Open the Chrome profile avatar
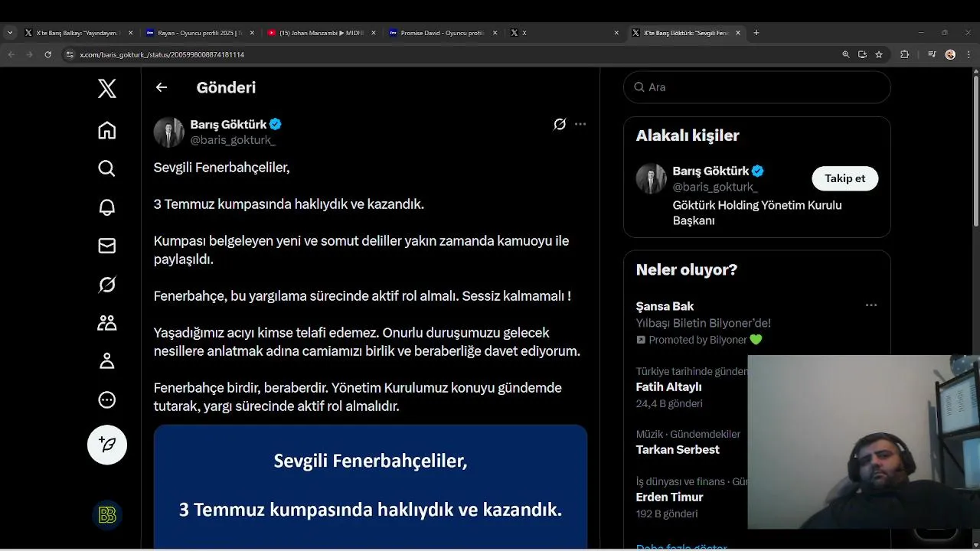Viewport: 980px width, 551px height. (951, 54)
